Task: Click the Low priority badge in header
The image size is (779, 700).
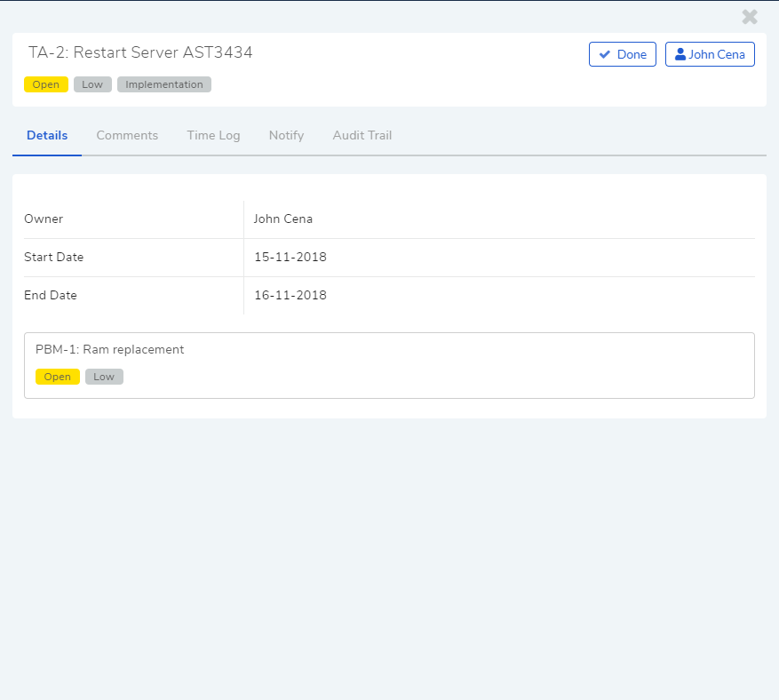Action: [x=92, y=84]
